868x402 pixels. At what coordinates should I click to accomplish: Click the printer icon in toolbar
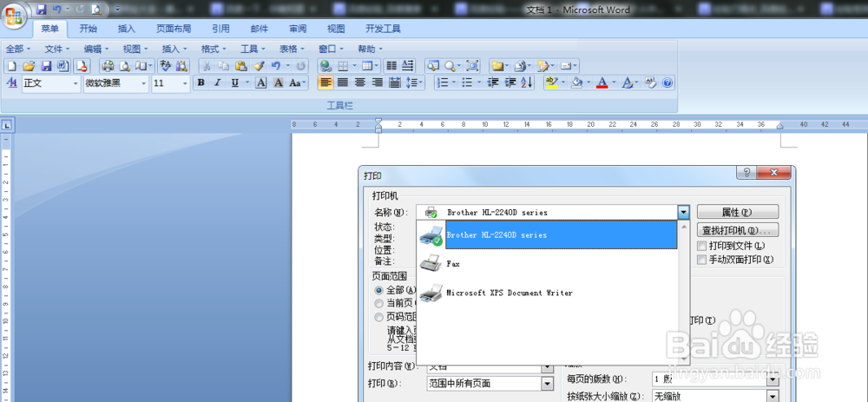coord(108,67)
